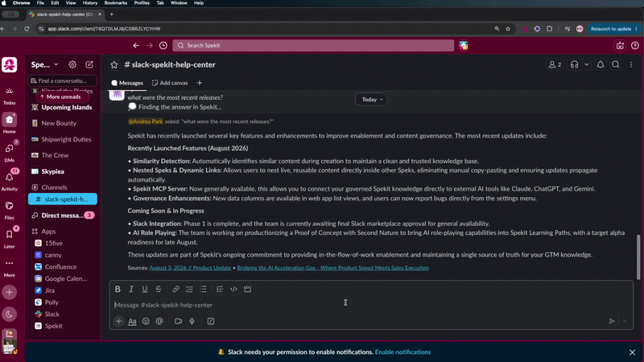The image size is (644, 362).
Task: Insert a link via the link icon
Action: point(175,289)
